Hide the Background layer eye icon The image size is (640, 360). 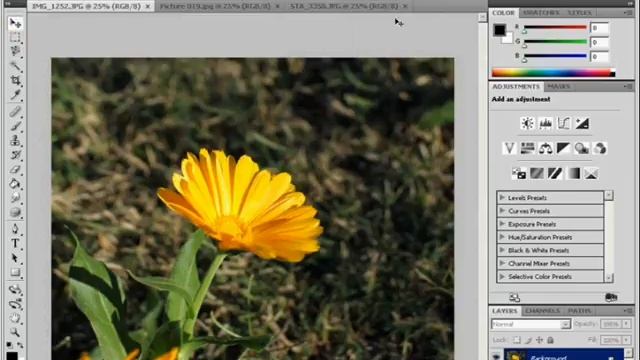(496, 356)
